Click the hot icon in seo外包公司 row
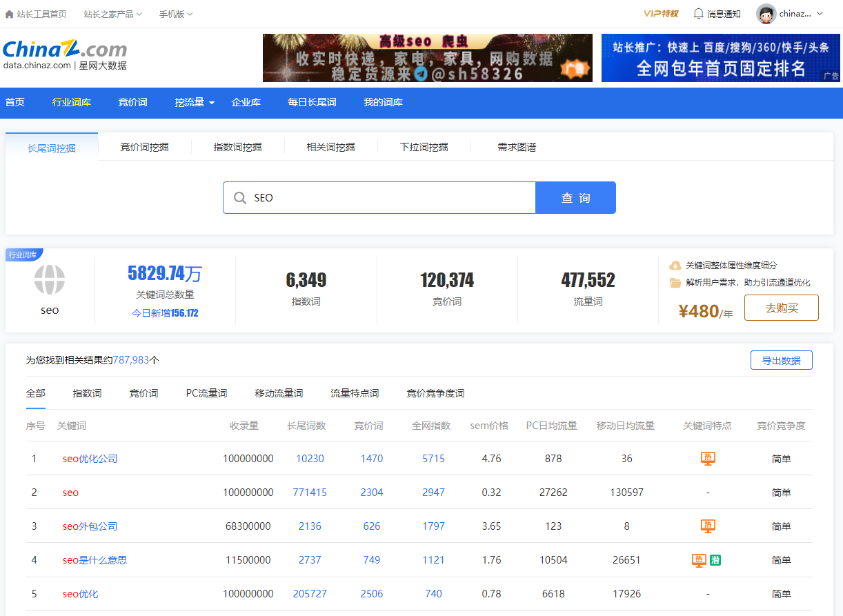The width and height of the screenshot is (843, 616). (x=708, y=526)
